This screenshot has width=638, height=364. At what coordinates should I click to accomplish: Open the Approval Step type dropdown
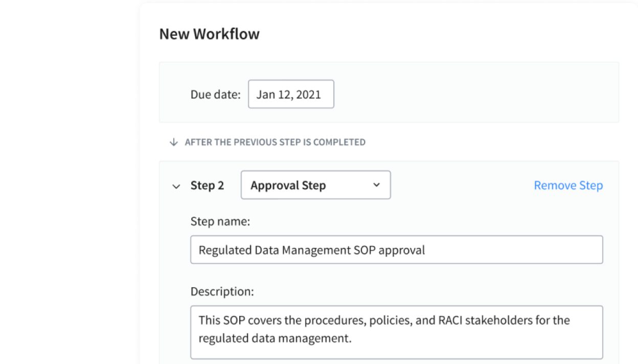(x=315, y=185)
